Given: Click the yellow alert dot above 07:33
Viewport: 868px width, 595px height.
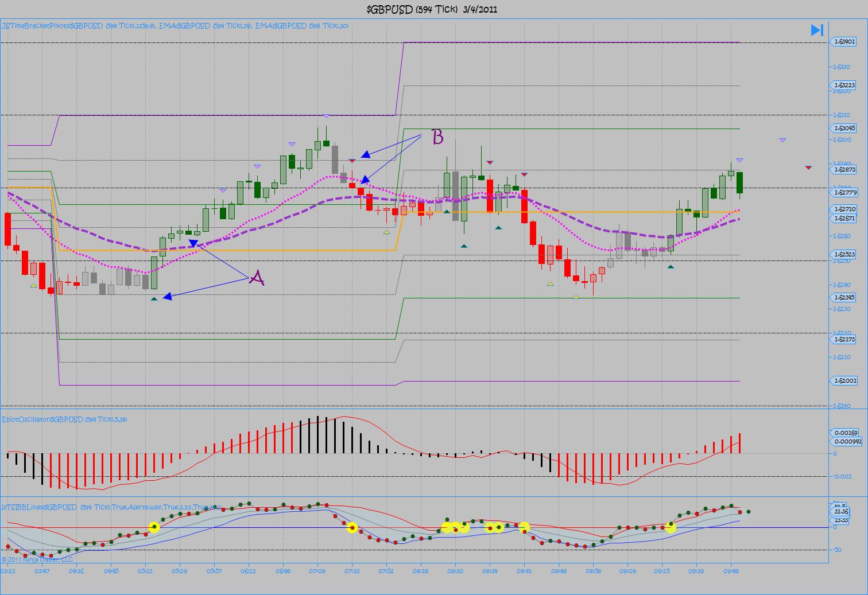Looking at the screenshot, I should point(352,527).
